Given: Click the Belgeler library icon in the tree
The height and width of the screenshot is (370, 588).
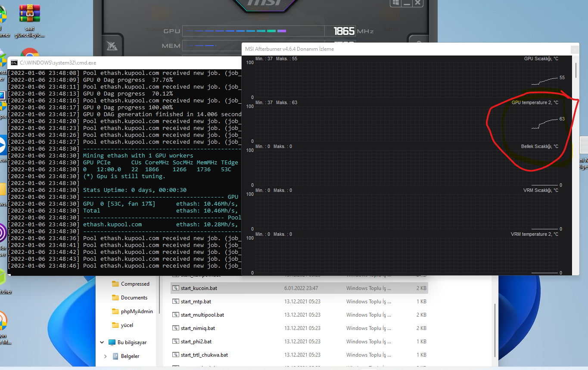Looking at the screenshot, I should click(x=115, y=356).
